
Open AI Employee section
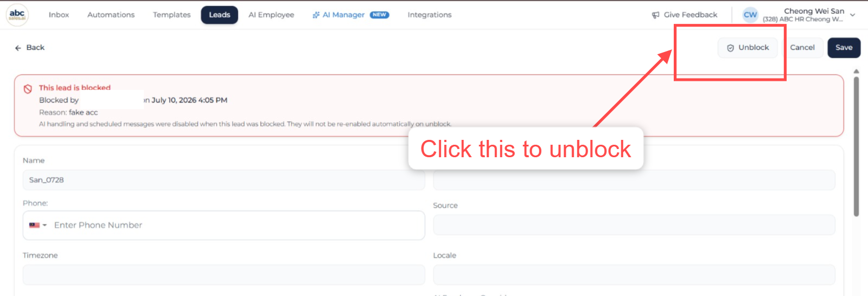271,15
